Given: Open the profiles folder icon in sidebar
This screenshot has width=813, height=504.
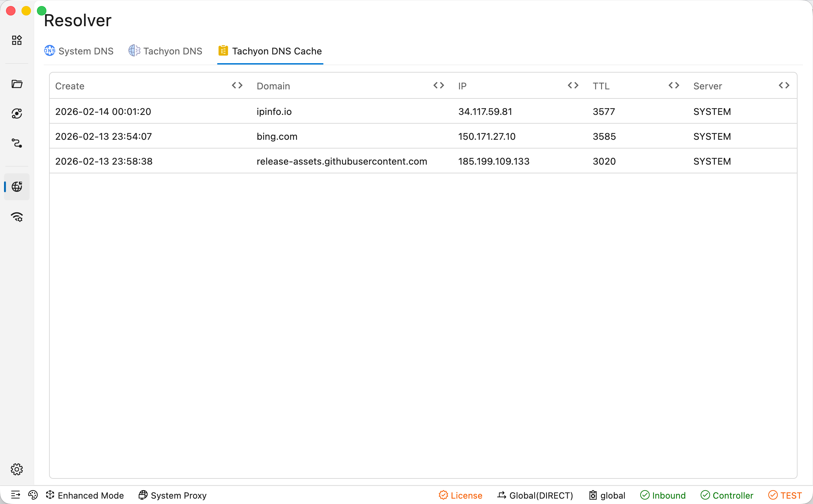Looking at the screenshot, I should pos(17,84).
